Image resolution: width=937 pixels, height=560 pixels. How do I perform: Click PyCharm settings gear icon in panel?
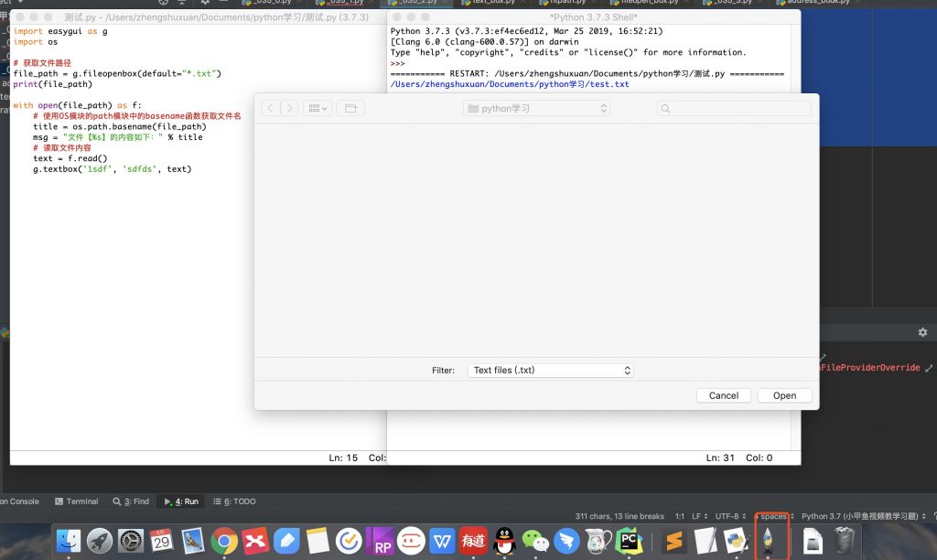click(922, 332)
